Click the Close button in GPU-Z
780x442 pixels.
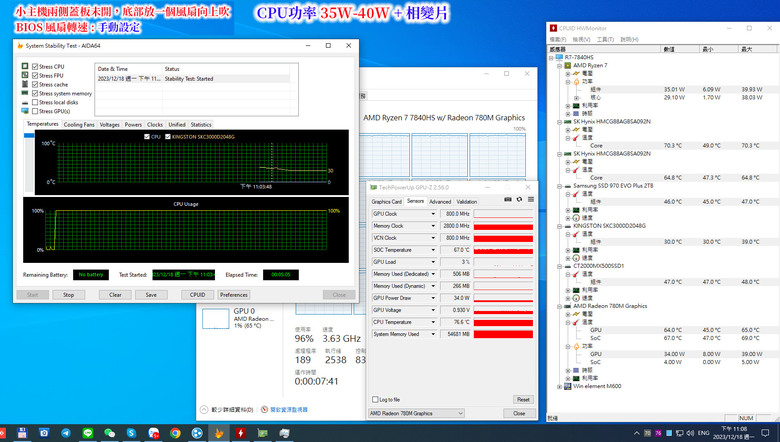[519, 413]
